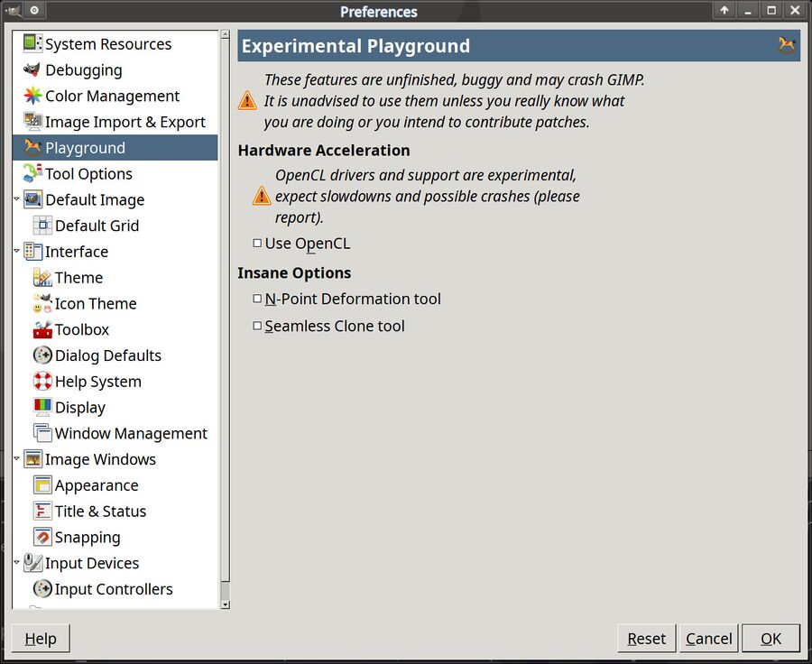Click the sidebar scrollbar down arrow
This screenshot has height=664, width=812.
tap(225, 604)
